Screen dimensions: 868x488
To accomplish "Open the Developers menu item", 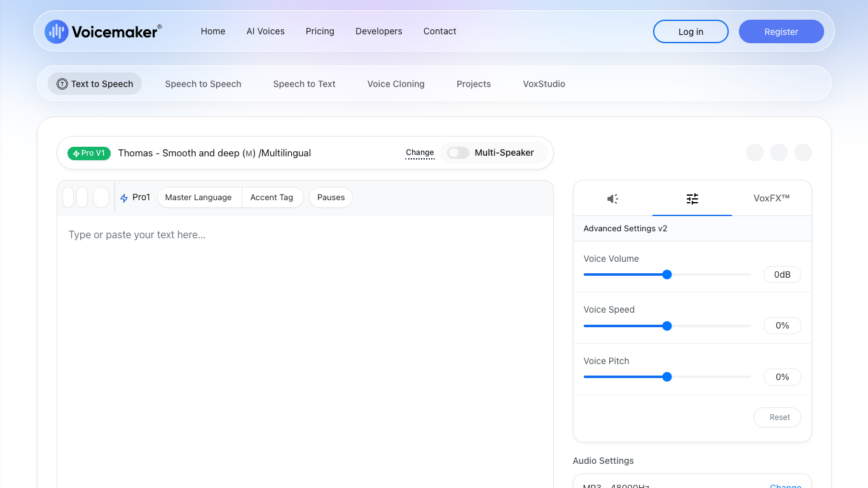I will [379, 31].
